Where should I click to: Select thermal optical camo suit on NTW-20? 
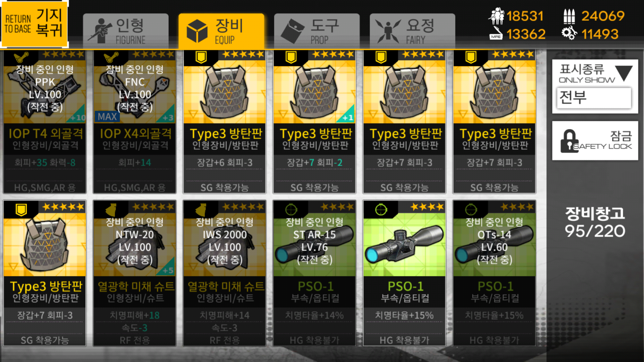coord(135,273)
